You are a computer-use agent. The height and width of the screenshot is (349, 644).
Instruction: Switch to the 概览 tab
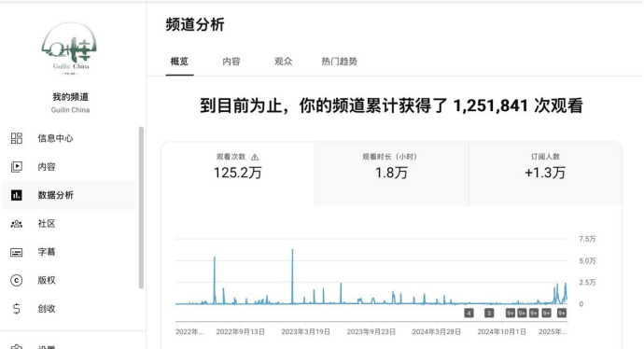[x=179, y=62]
